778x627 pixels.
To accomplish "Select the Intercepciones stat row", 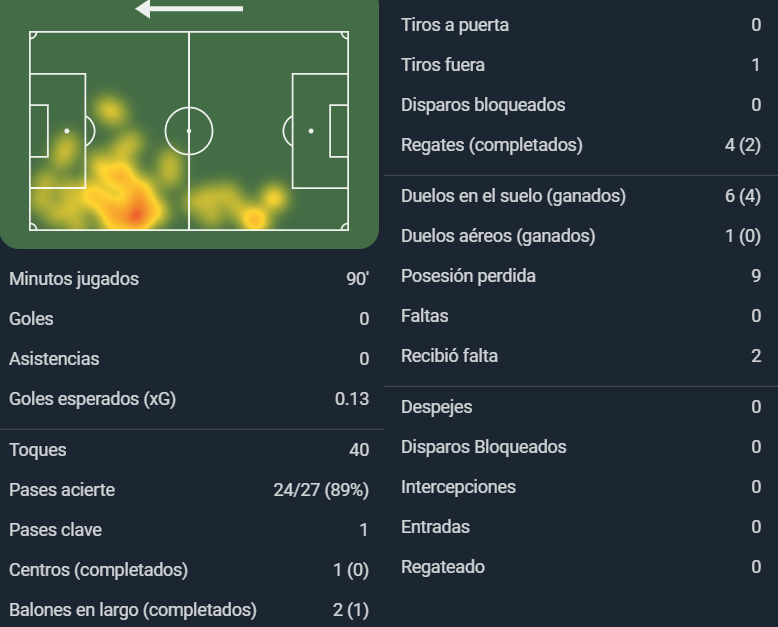I will [581, 487].
